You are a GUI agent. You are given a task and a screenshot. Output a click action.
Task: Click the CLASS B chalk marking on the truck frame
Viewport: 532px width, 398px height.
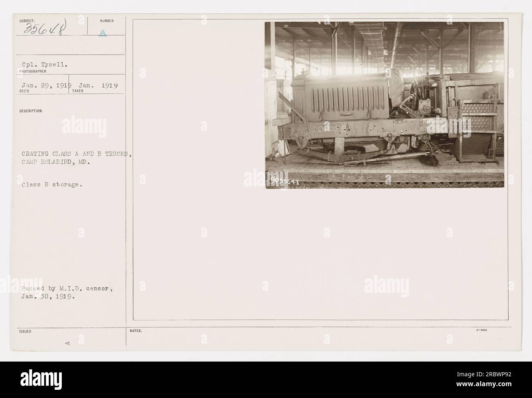tap(332, 129)
